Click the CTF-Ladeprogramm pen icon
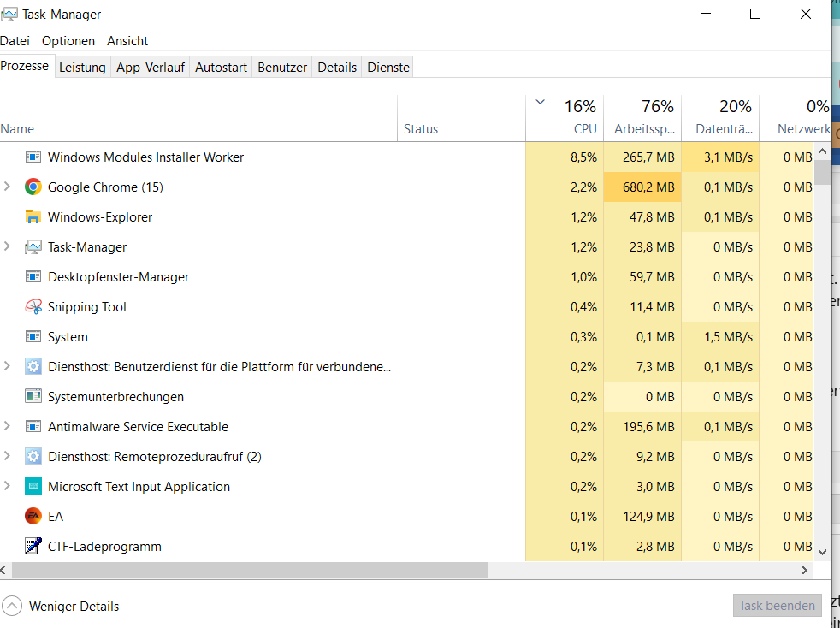Image resolution: width=840 pixels, height=628 pixels. (x=33, y=547)
